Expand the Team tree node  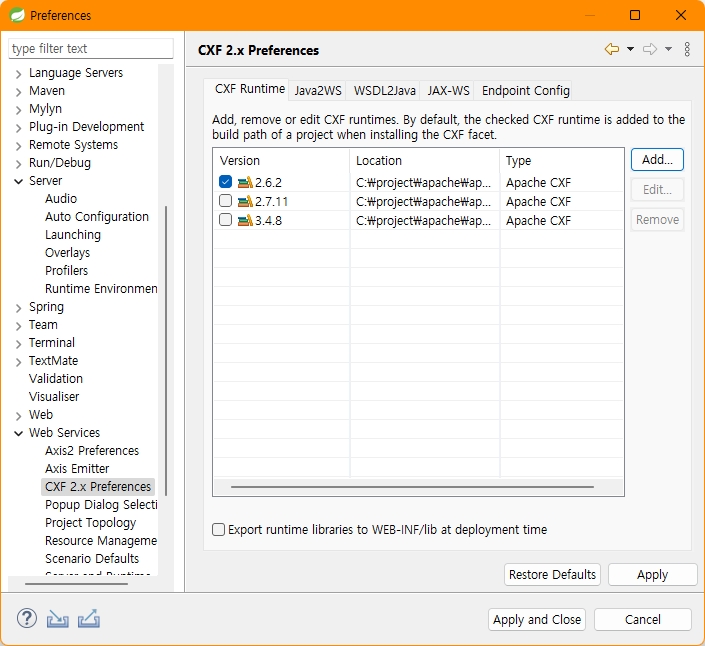[18, 326]
